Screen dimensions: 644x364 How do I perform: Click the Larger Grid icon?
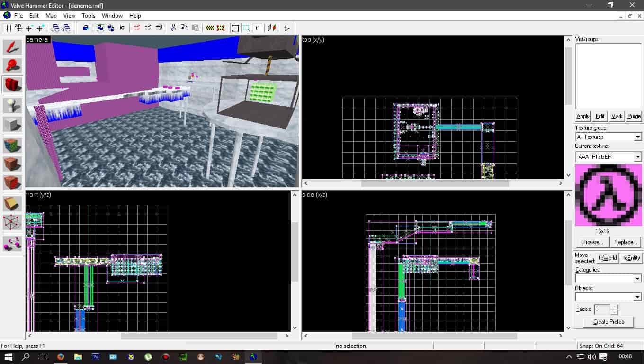40,28
